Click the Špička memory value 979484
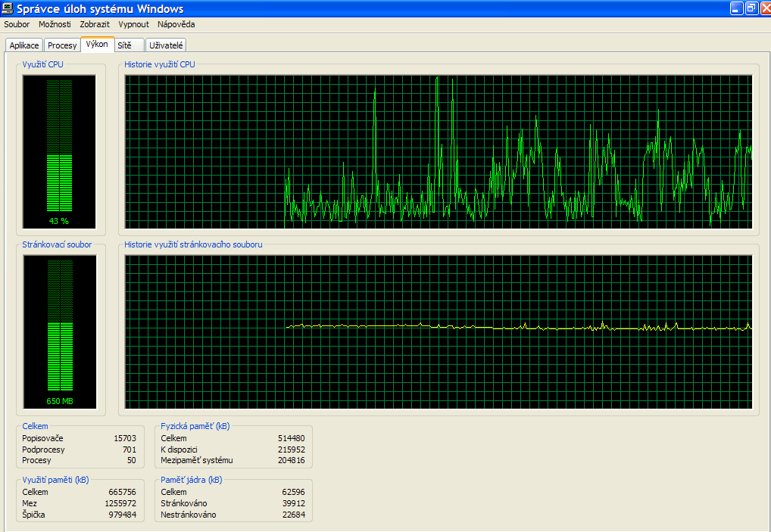The width and height of the screenshot is (771, 532). click(122, 515)
